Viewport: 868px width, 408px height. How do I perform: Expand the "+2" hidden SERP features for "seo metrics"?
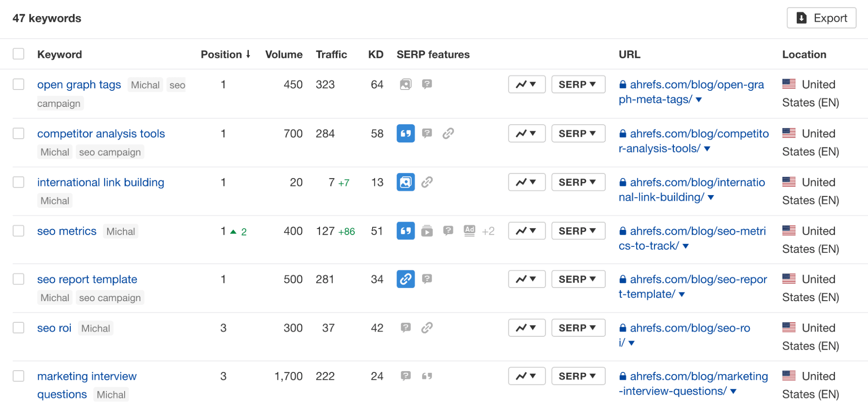(488, 231)
